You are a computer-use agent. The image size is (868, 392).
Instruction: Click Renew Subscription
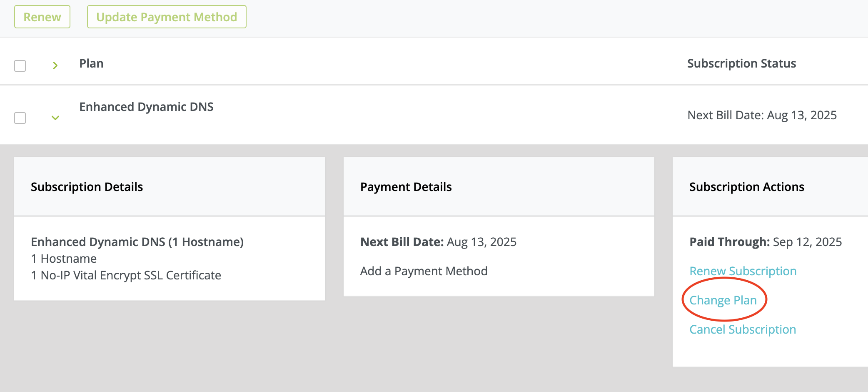[743, 271]
